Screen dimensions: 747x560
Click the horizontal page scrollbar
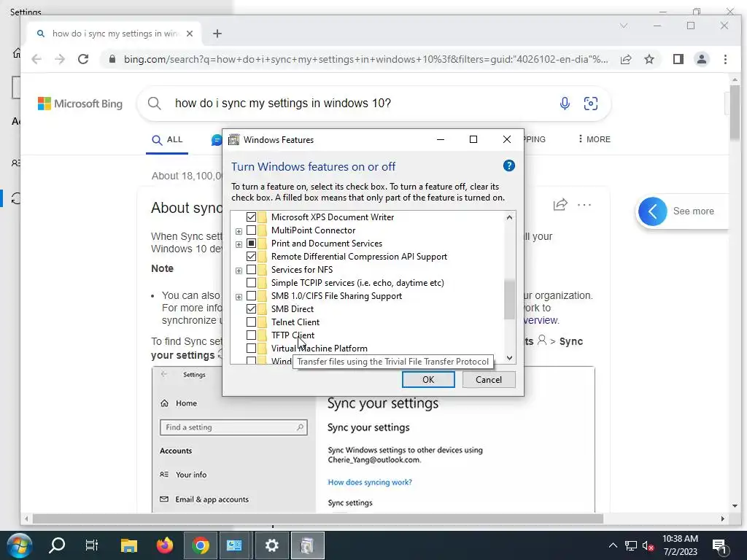point(318,518)
